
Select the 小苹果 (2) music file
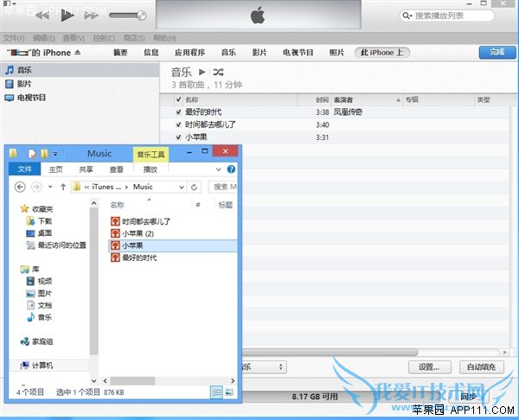point(137,233)
